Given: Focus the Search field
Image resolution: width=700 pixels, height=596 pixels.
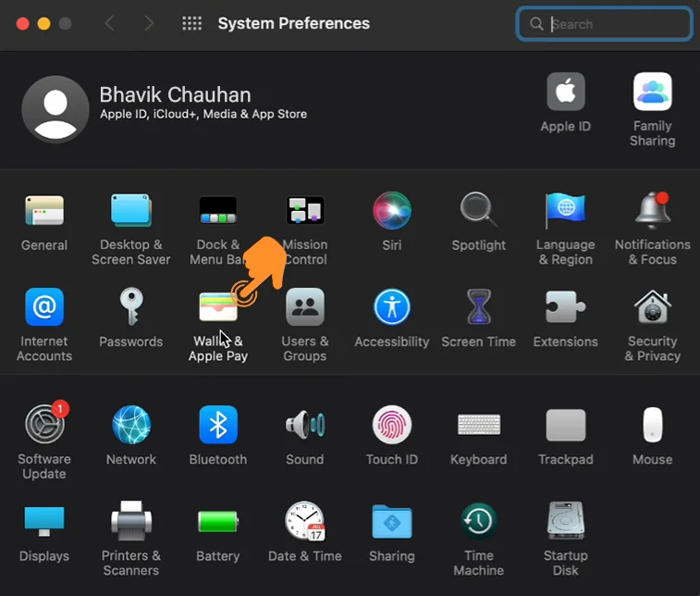Looking at the screenshot, I should pos(604,24).
